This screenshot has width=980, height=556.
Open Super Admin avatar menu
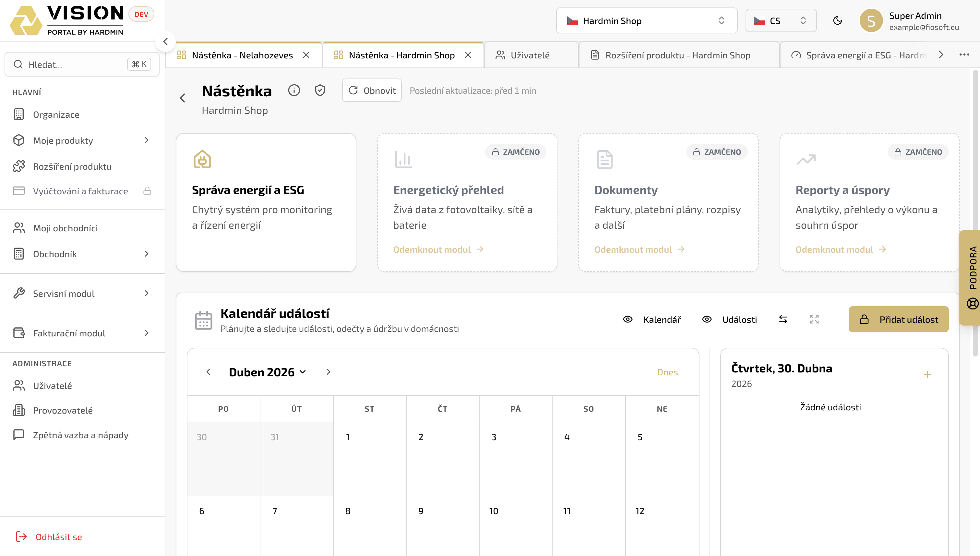(x=871, y=21)
